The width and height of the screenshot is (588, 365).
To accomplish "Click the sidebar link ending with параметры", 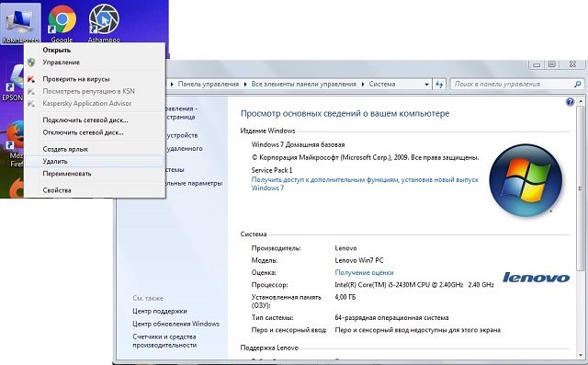I will tap(194, 184).
